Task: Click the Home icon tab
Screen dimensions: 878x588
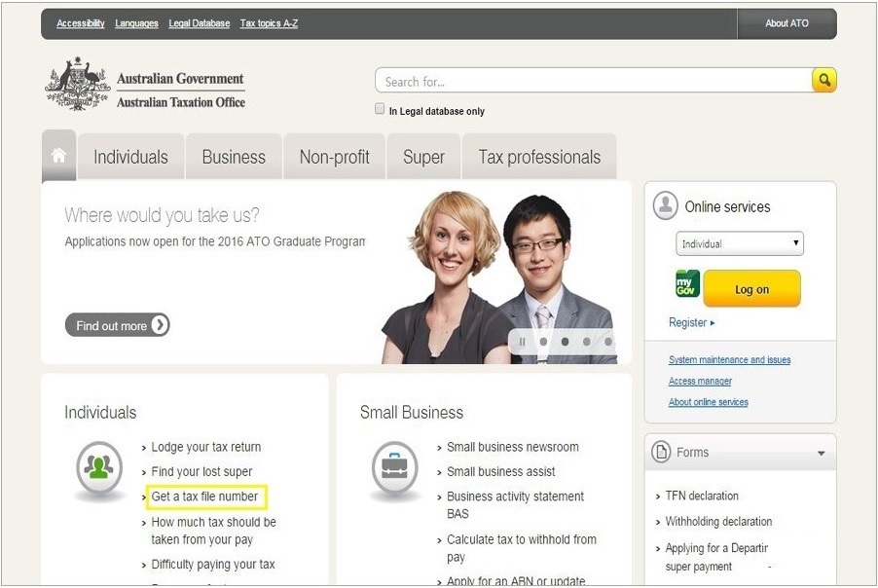Action: pyautogui.click(x=58, y=155)
